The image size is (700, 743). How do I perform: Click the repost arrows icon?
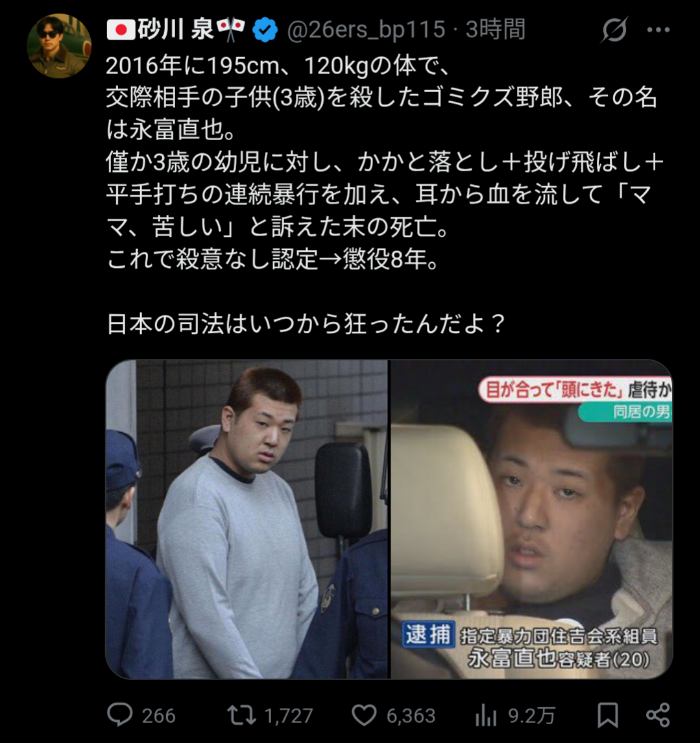(x=241, y=715)
